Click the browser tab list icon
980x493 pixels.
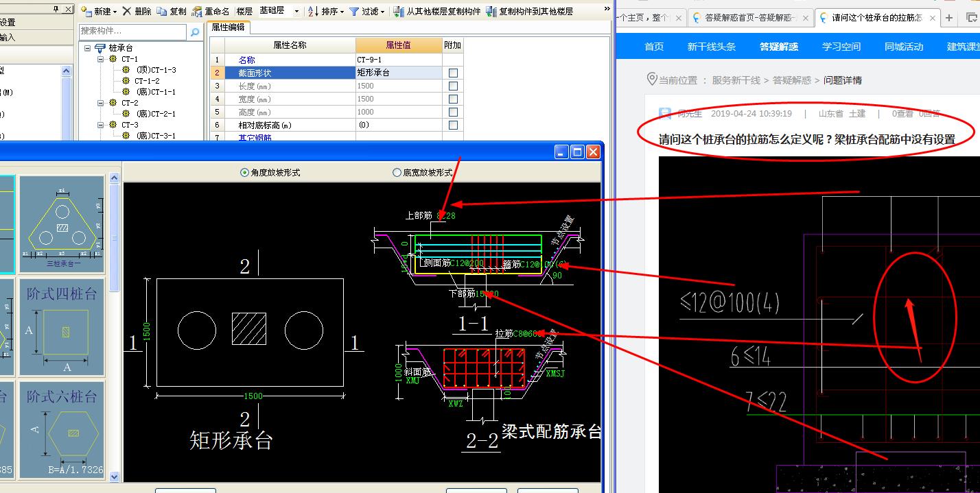pos(970,18)
